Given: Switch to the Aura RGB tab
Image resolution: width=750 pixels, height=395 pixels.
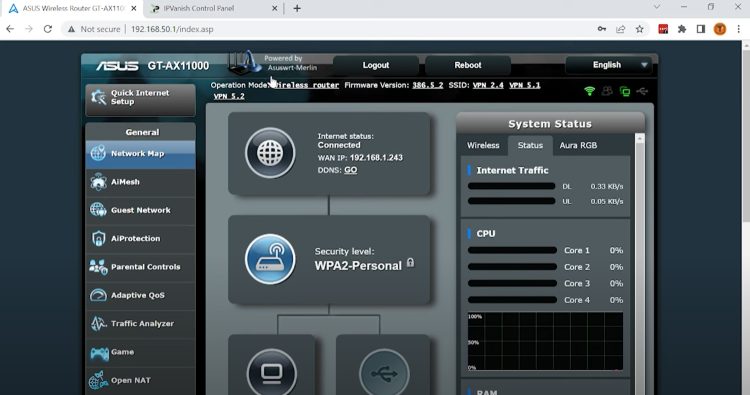Looking at the screenshot, I should 578,145.
